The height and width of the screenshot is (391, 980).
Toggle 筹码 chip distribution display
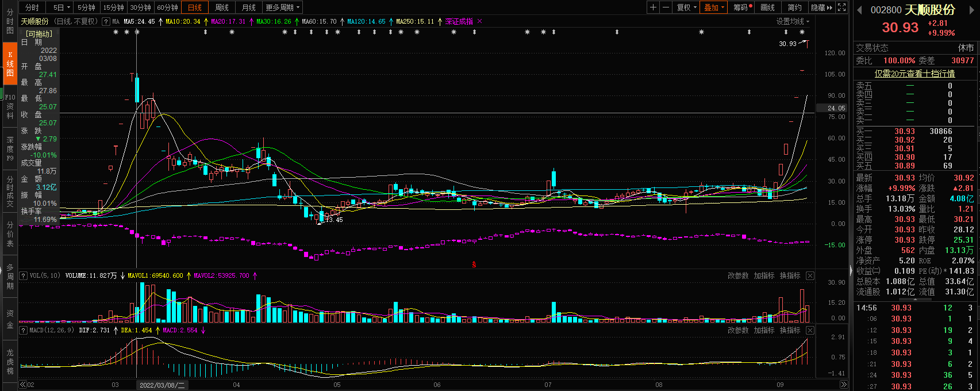[x=742, y=7]
